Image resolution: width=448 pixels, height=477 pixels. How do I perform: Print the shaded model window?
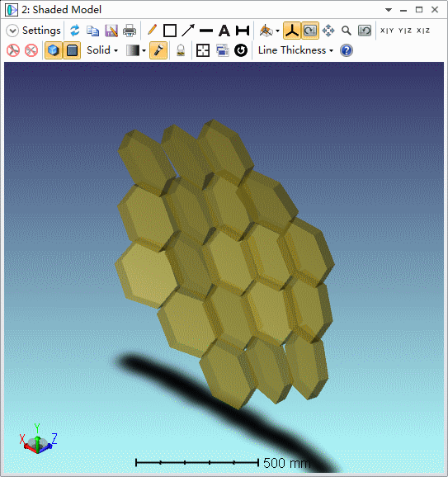tap(130, 31)
